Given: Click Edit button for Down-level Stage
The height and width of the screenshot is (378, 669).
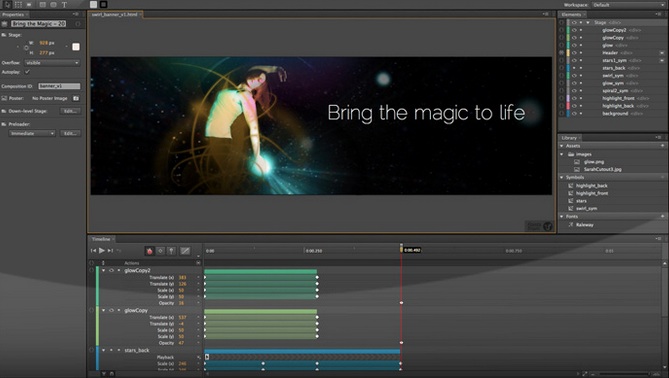Looking at the screenshot, I should (70, 111).
